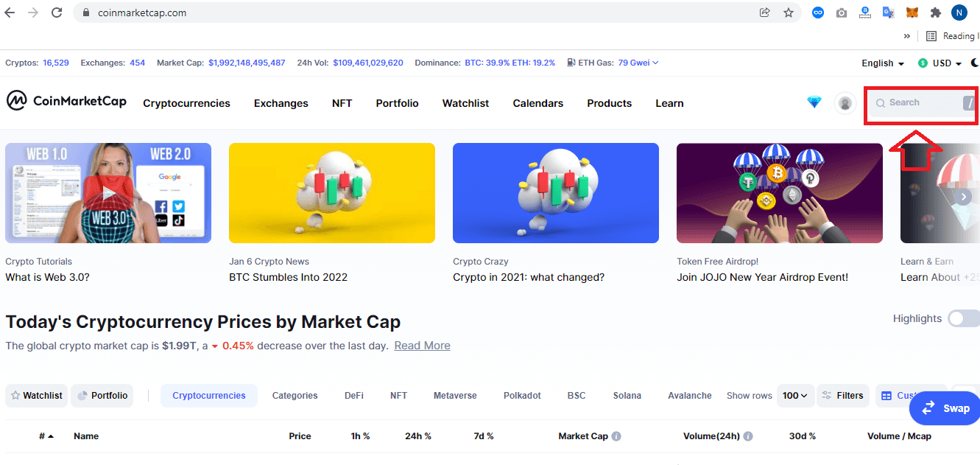Click the camera screenshot extension icon
Viewport: 980px width, 465px height.
[x=842, y=13]
